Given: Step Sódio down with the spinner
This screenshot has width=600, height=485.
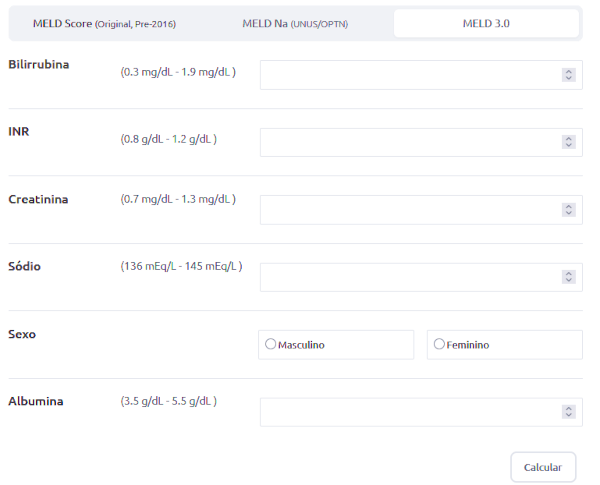Looking at the screenshot, I should click(568, 281).
